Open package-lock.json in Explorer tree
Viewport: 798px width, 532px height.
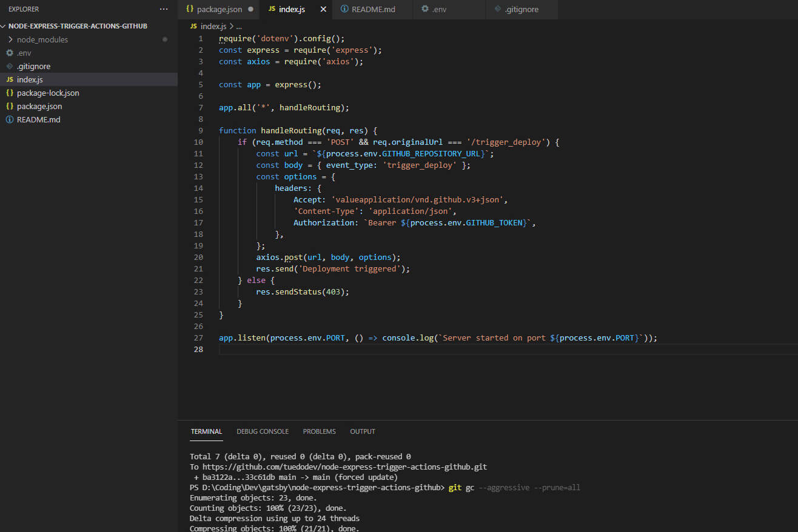coord(89,93)
